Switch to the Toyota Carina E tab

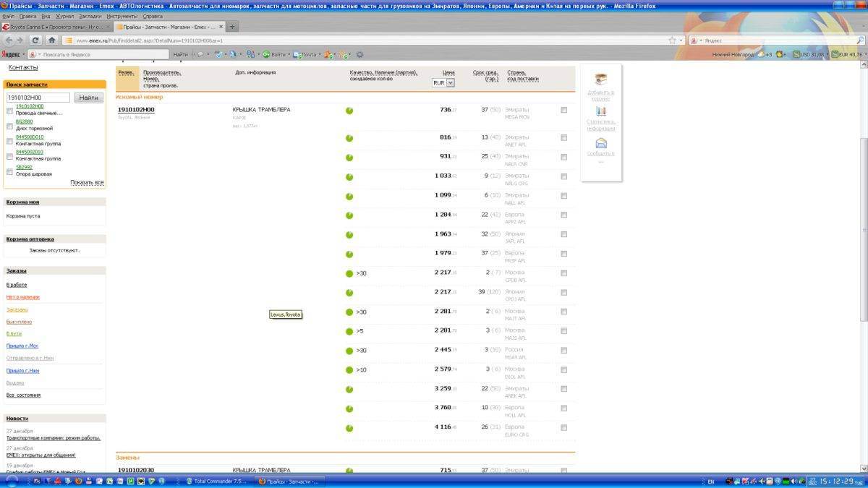tap(52, 27)
